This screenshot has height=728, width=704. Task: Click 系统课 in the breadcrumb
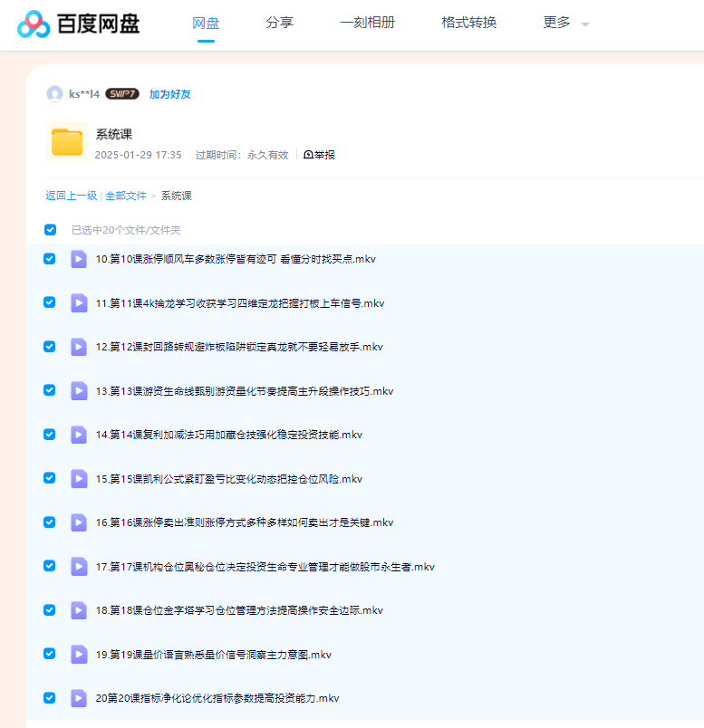(x=176, y=196)
